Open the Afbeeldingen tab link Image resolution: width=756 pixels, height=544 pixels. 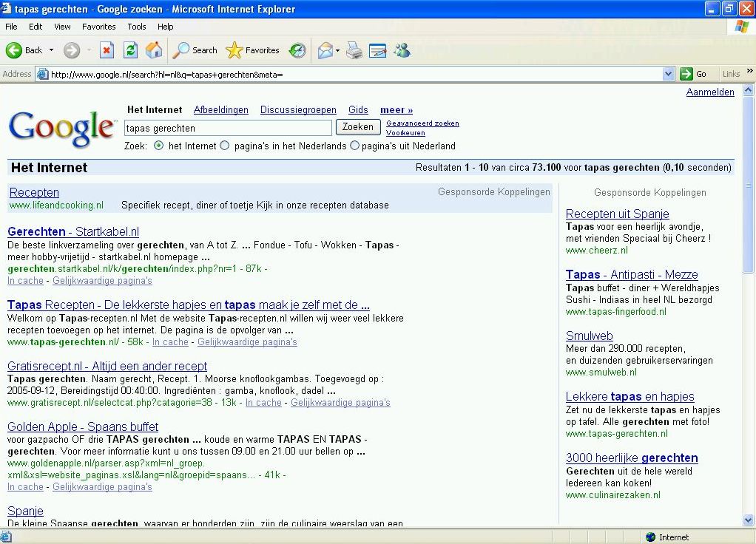221,110
